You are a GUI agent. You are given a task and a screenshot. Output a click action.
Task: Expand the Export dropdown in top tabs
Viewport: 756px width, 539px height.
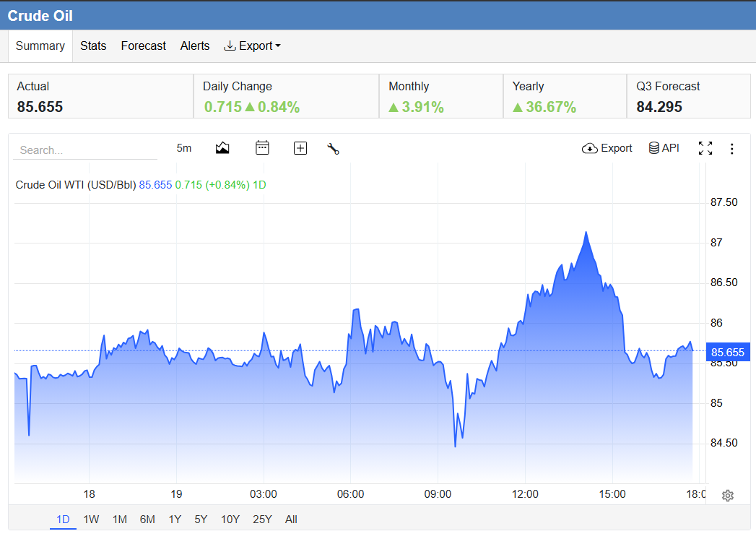click(252, 46)
